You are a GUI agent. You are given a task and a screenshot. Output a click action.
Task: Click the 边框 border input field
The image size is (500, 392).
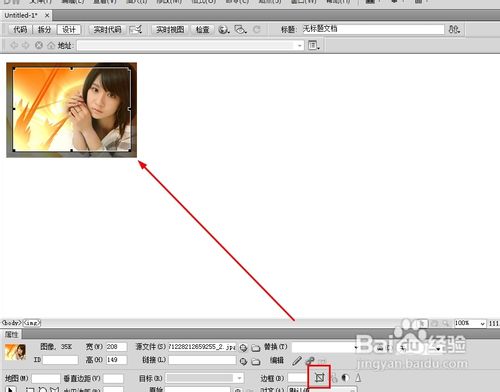298,378
